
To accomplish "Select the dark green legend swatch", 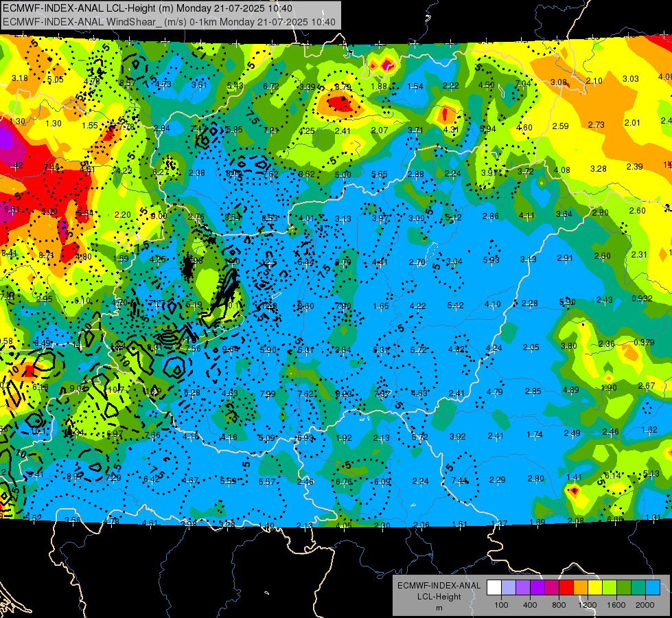I will coord(623,588).
